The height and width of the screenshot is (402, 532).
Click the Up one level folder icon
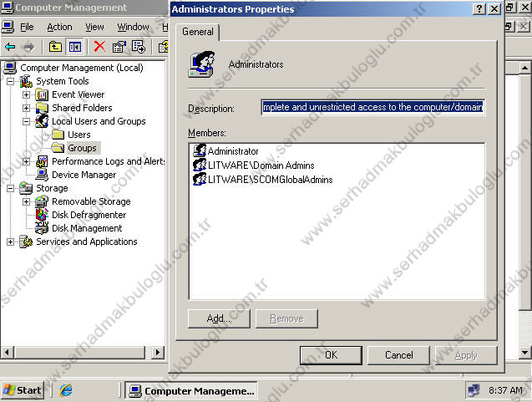55,47
